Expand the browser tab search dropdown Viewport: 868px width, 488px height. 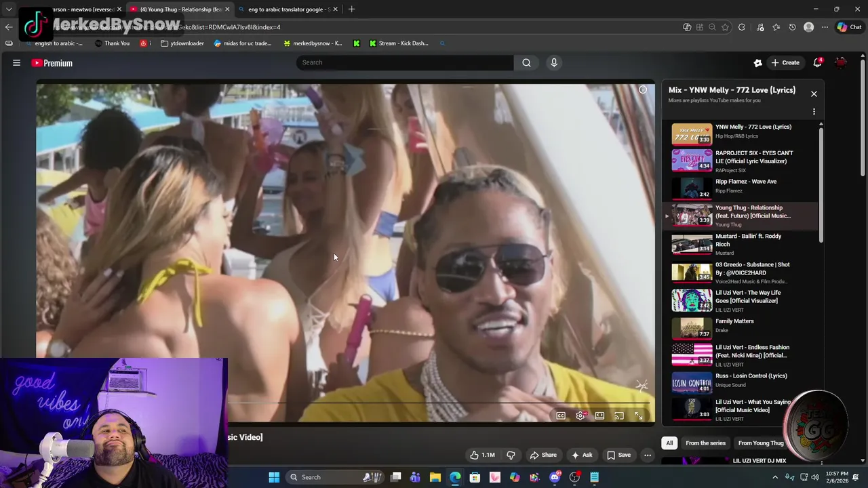(9, 9)
